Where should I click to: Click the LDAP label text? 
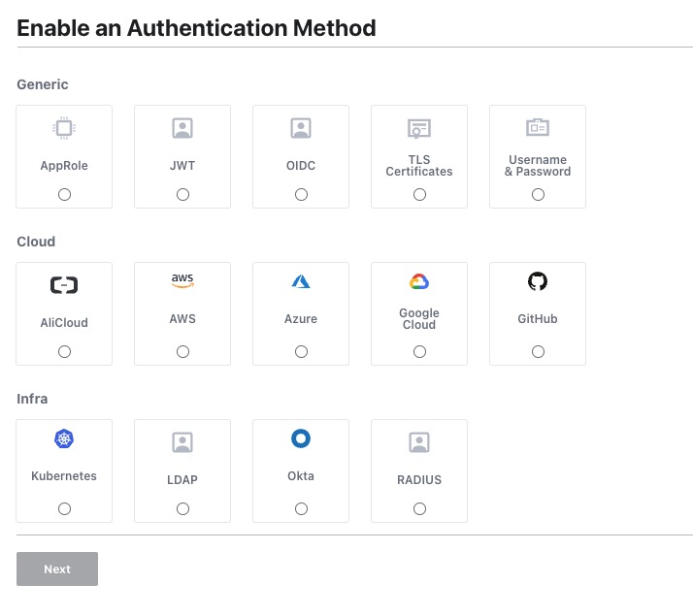click(x=182, y=480)
